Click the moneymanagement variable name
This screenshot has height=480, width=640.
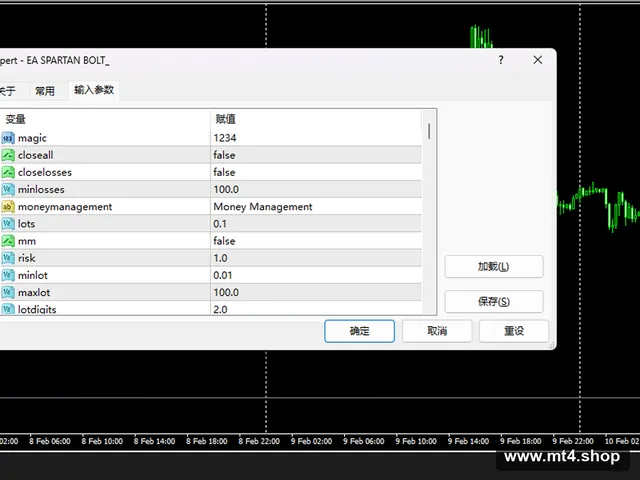pos(65,207)
